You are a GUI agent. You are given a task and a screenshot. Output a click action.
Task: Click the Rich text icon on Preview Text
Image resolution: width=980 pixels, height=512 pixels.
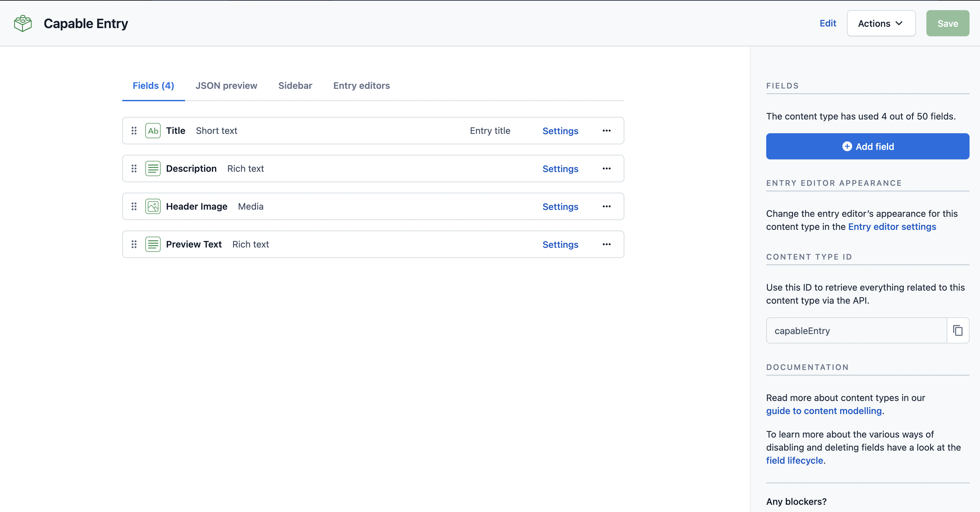[x=153, y=244]
